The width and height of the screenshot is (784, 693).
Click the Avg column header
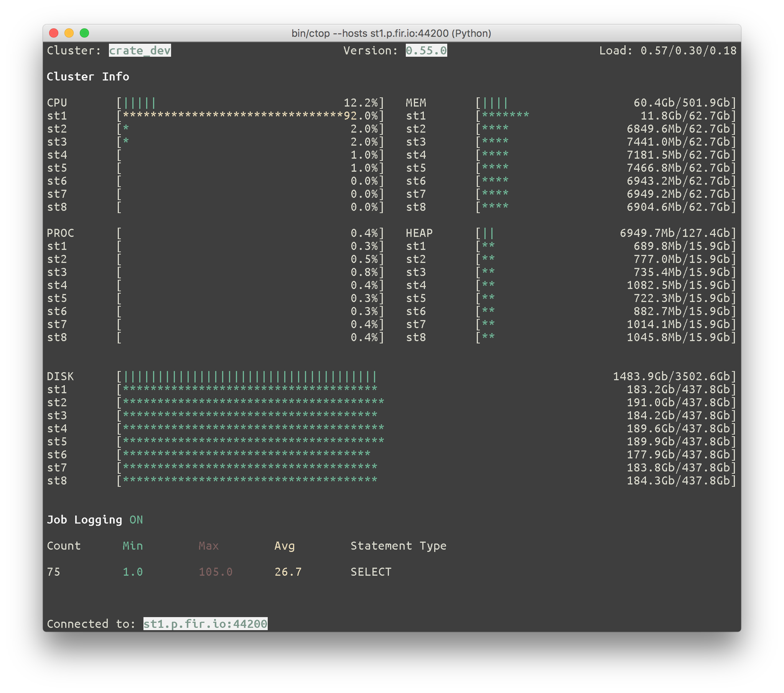[x=284, y=546]
